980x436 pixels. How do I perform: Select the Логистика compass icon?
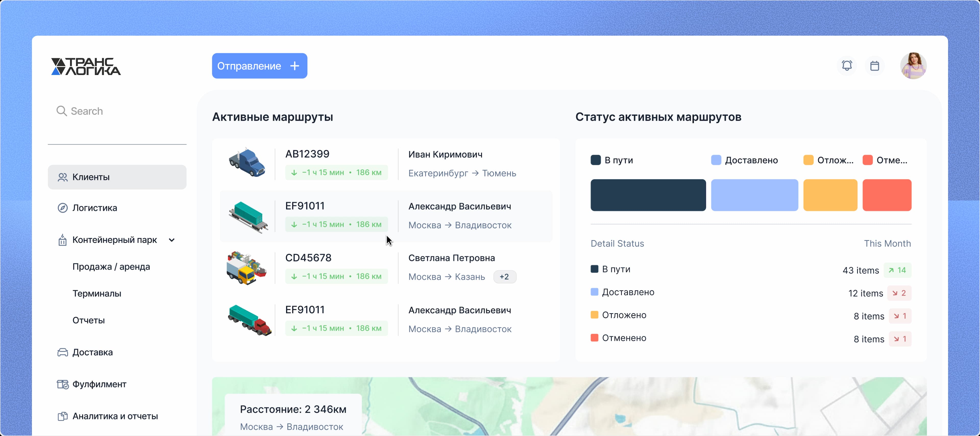(x=62, y=208)
